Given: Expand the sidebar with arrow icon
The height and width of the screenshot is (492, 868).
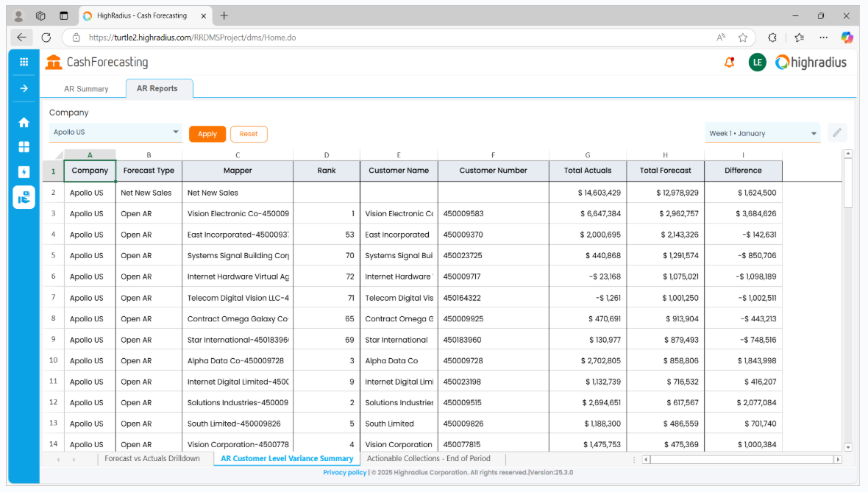Looking at the screenshot, I should 24,88.
